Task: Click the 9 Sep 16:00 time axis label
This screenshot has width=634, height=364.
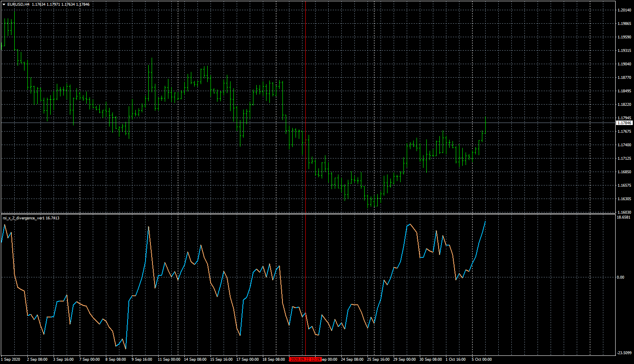Action: tap(142, 360)
